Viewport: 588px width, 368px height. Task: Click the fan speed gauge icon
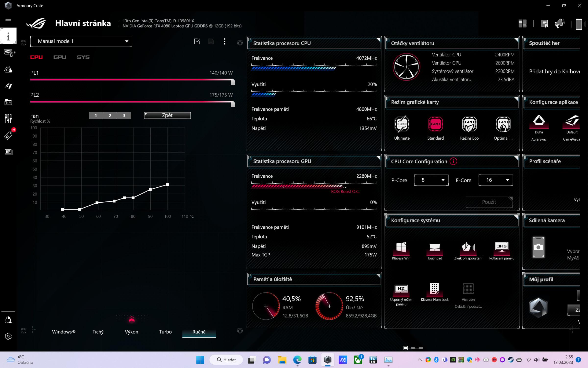pos(406,67)
